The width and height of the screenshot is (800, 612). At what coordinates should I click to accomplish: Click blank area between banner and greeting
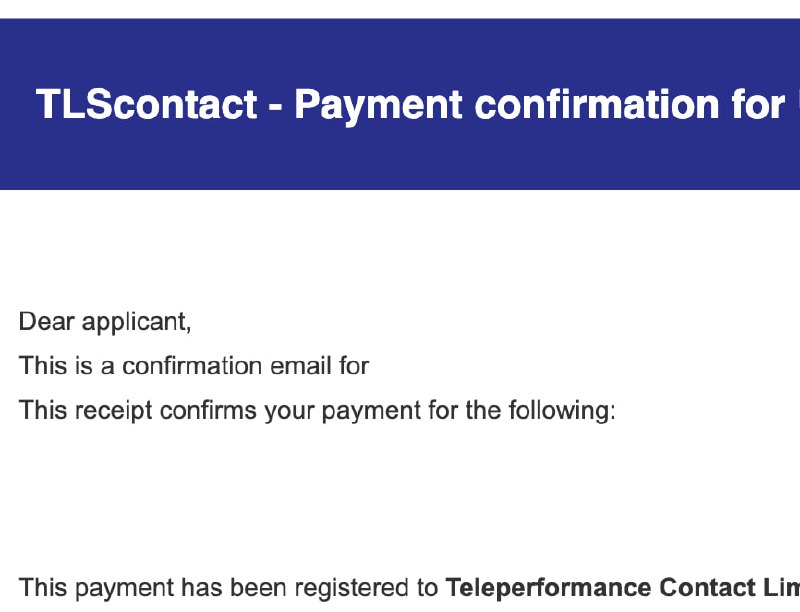[x=400, y=250]
